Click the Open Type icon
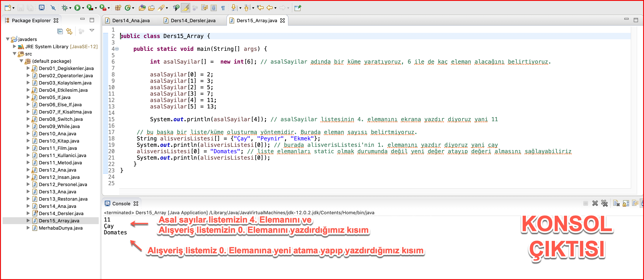The width and height of the screenshot is (644, 280). (x=142, y=8)
